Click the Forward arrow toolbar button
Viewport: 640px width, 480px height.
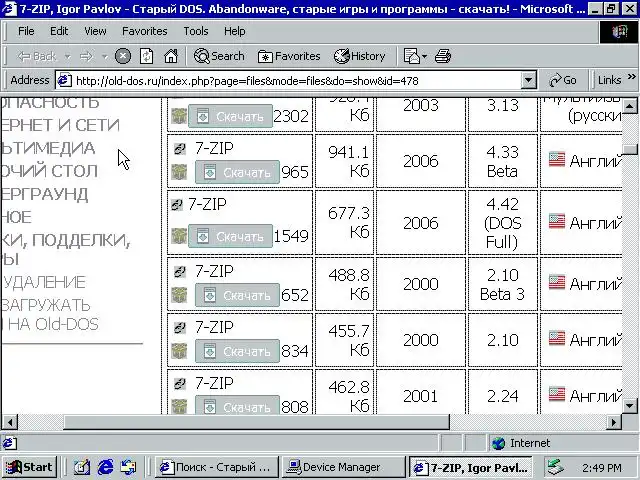point(86,56)
